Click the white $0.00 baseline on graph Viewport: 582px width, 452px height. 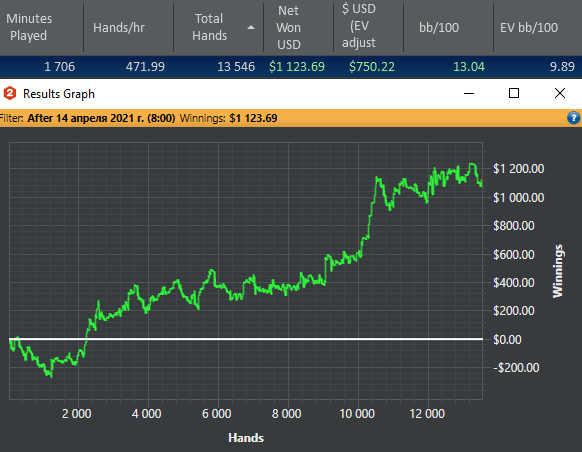(x=246, y=339)
